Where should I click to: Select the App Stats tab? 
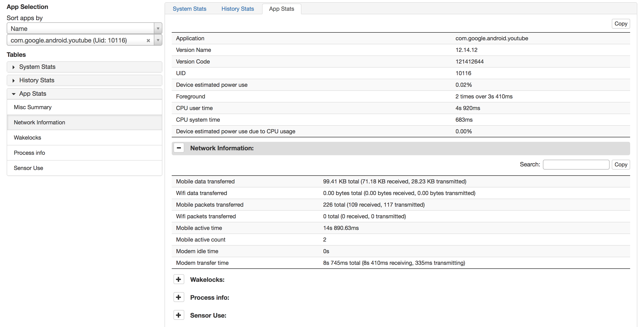click(x=281, y=9)
